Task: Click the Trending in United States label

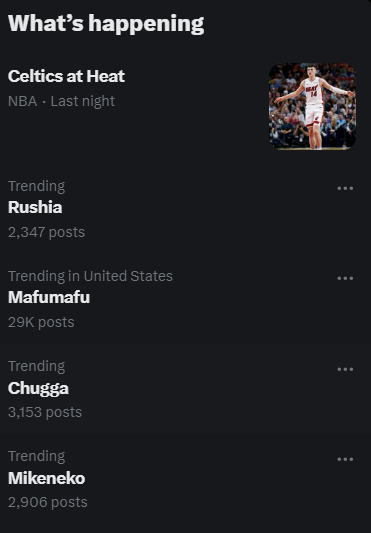Action: 90,276
